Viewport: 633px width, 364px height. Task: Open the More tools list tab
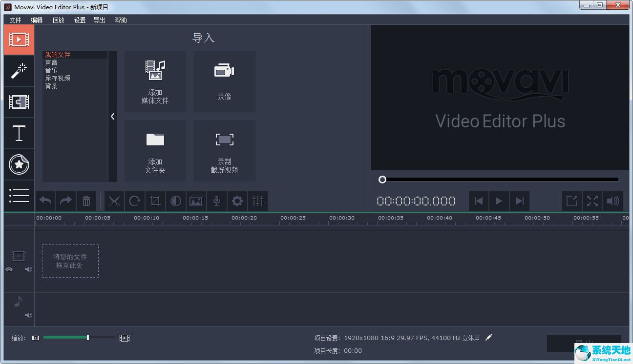pos(19,196)
